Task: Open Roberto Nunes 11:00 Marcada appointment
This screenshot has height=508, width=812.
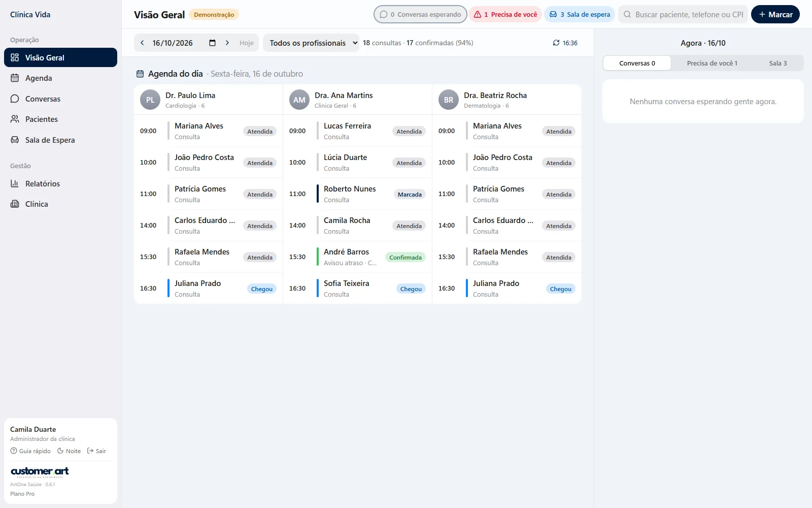Action: click(357, 194)
